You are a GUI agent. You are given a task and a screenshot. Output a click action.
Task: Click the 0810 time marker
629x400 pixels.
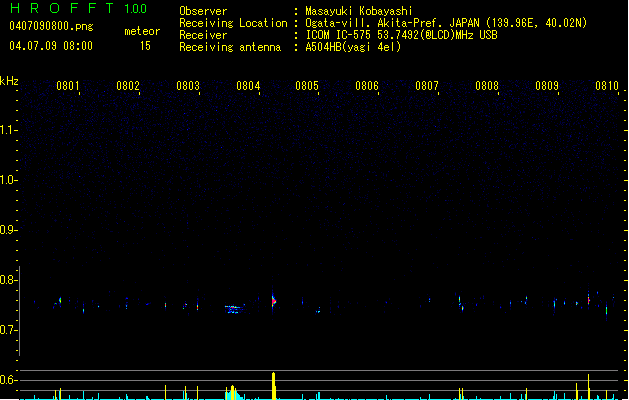coord(607,86)
